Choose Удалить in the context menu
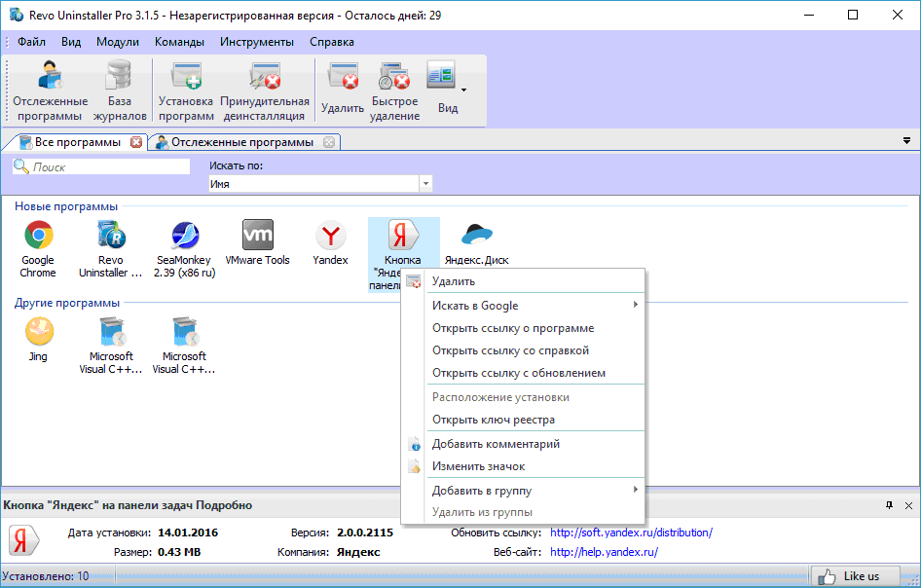This screenshot has height=588, width=921. pyautogui.click(x=523, y=281)
